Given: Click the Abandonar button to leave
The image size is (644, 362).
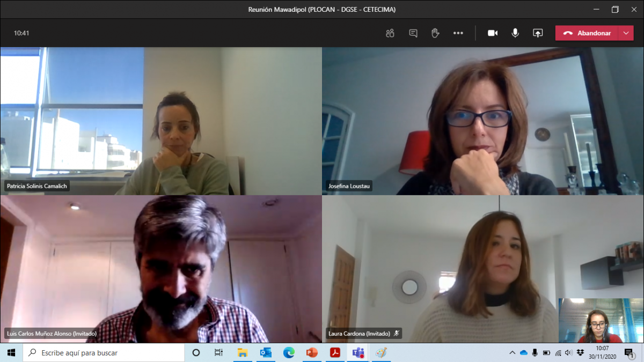Looking at the screenshot, I should (587, 33).
